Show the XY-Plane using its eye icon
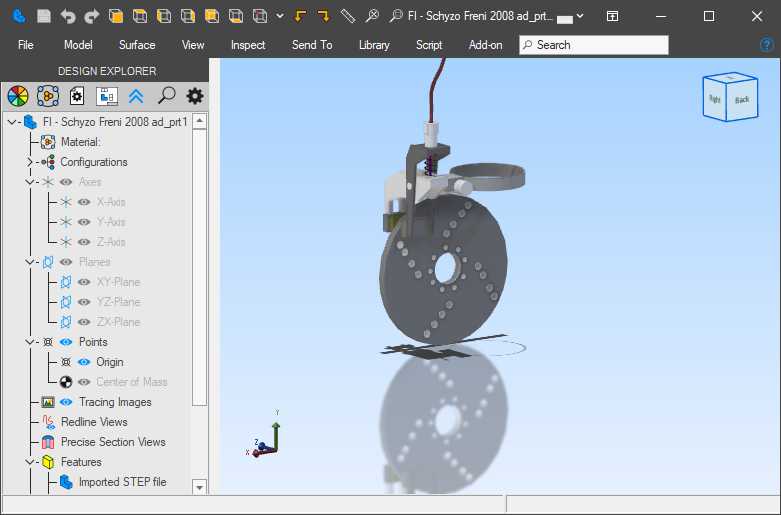This screenshot has height=515, width=781. pos(84,282)
